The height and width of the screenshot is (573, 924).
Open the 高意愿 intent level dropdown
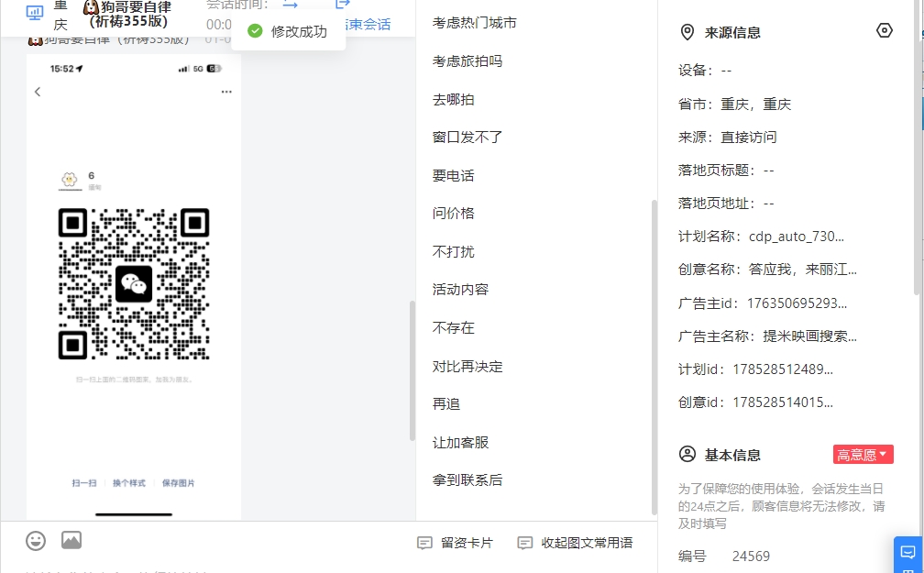pyautogui.click(x=863, y=455)
